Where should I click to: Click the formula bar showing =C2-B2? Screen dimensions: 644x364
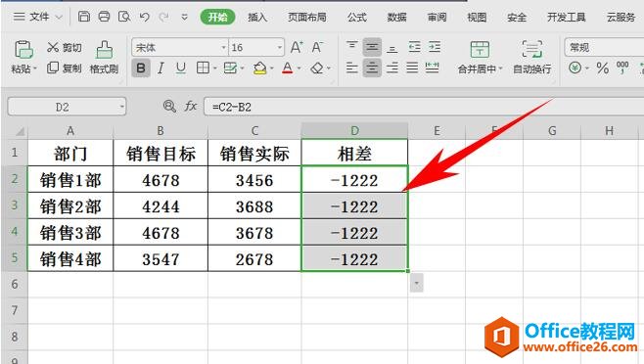423,107
